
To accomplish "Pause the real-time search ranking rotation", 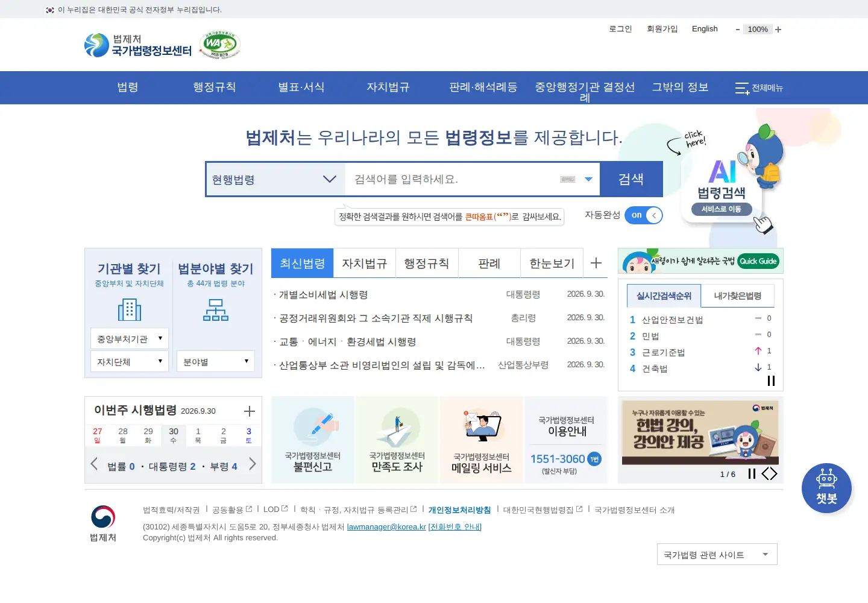I will tap(771, 380).
